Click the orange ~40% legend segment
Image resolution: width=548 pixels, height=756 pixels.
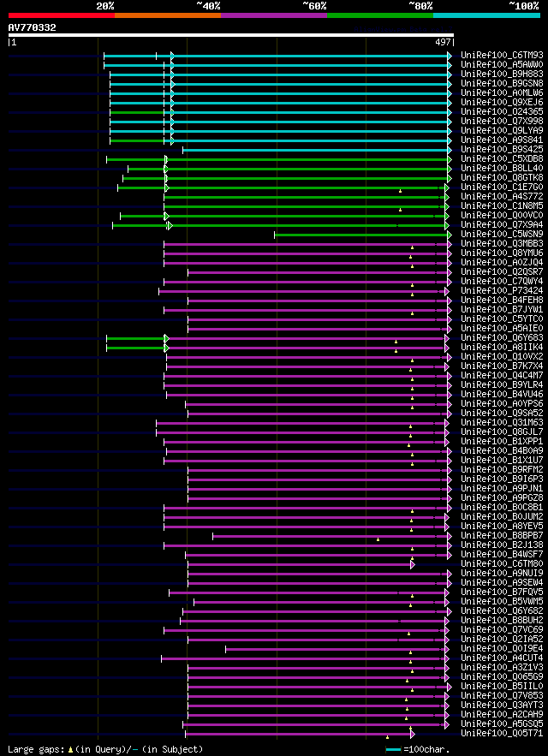[x=168, y=15]
